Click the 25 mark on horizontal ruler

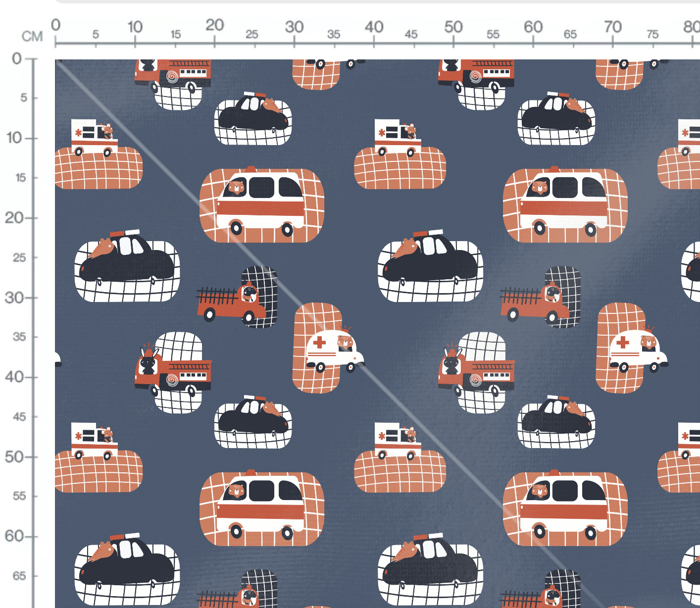pos(252,34)
